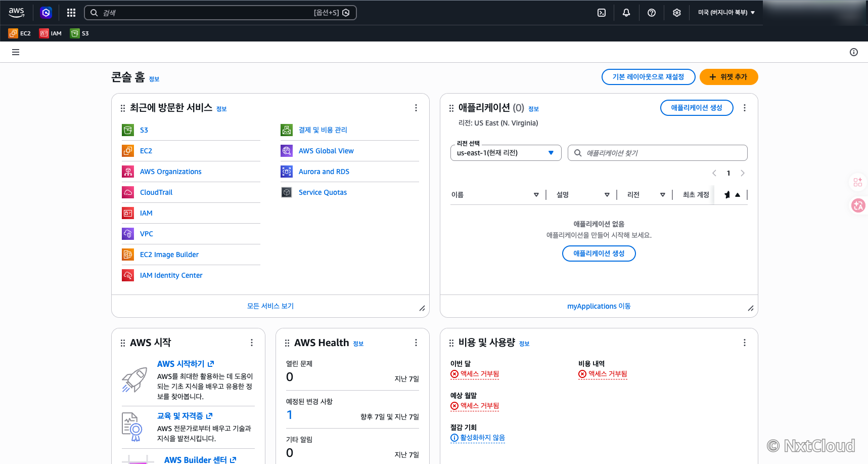The width and height of the screenshot is (868, 464).
Task: Click 액세스 거부됨 under 이번 달
Action: click(475, 374)
